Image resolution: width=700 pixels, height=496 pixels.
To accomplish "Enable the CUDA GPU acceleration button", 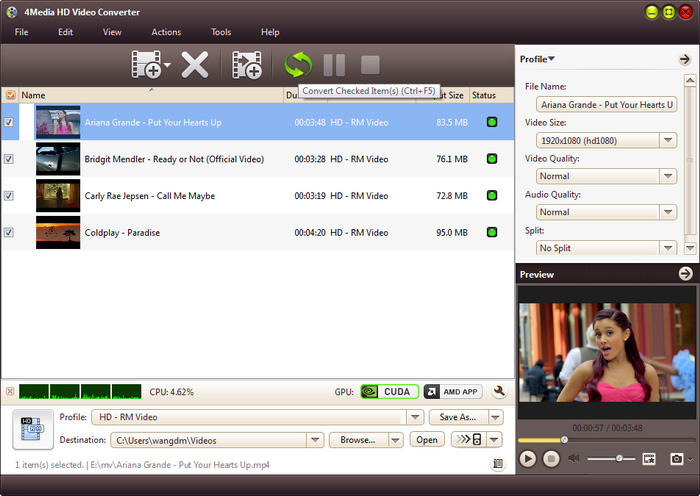I will coord(389,392).
